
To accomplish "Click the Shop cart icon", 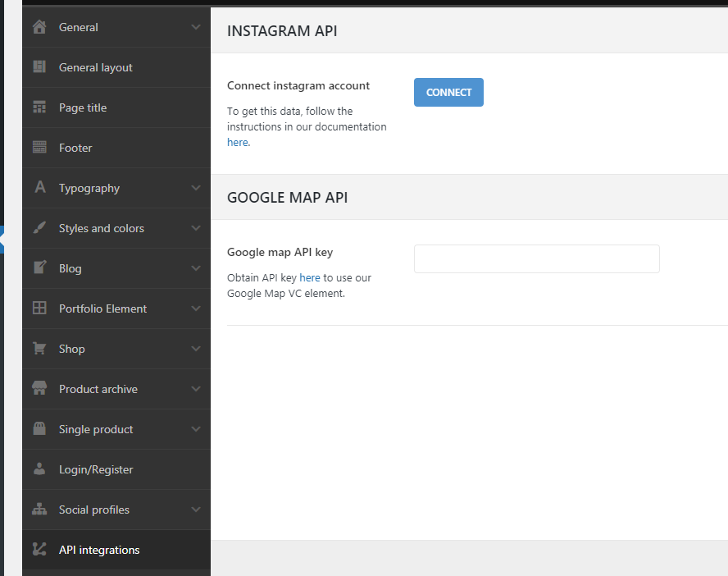I will (x=39, y=349).
